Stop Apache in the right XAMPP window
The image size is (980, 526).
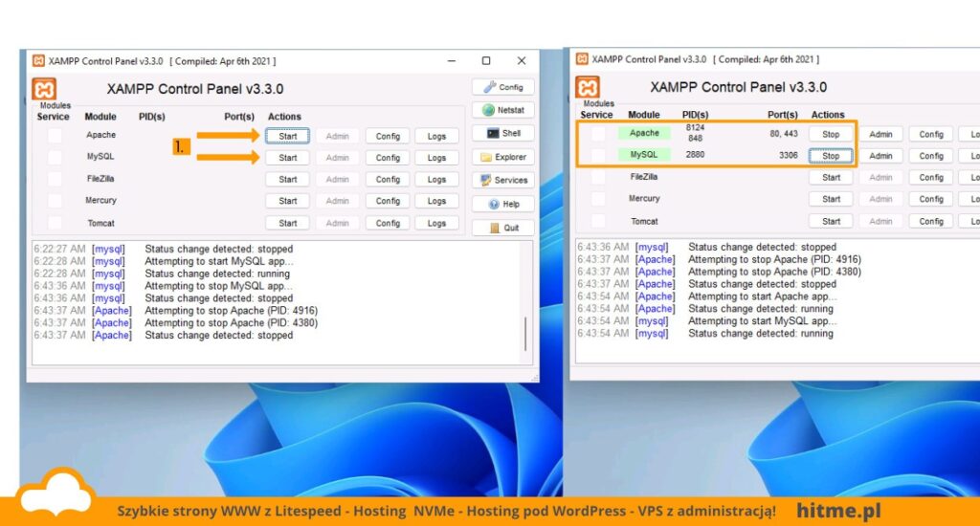[831, 134]
